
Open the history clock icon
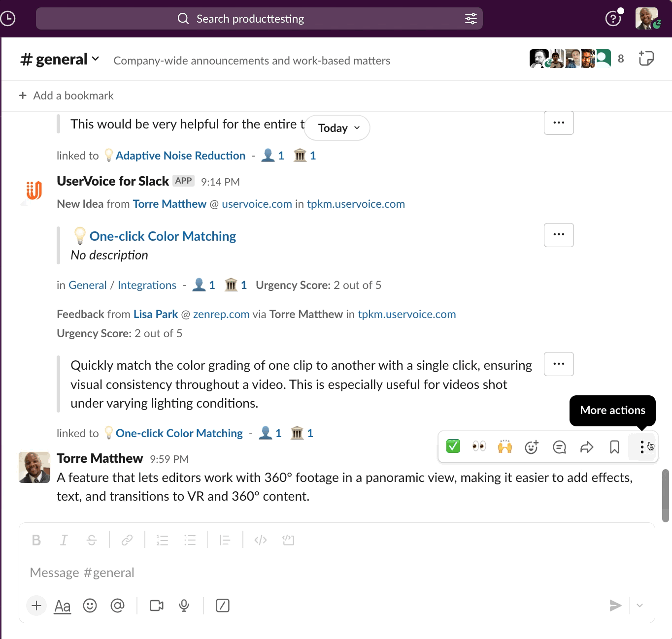tap(8, 19)
